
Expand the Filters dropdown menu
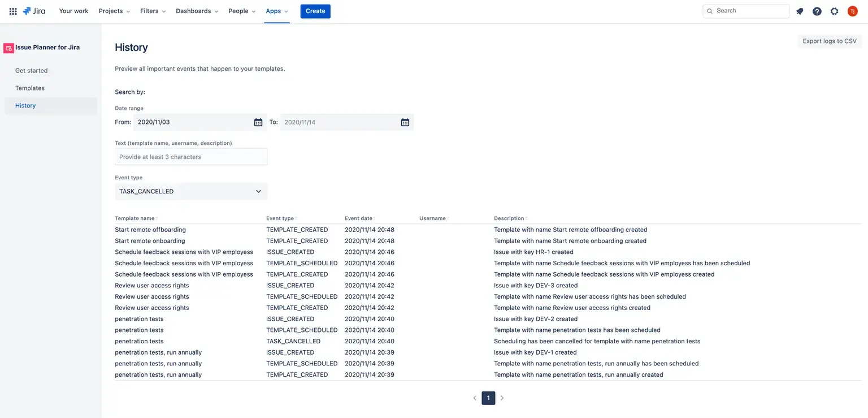click(x=153, y=11)
